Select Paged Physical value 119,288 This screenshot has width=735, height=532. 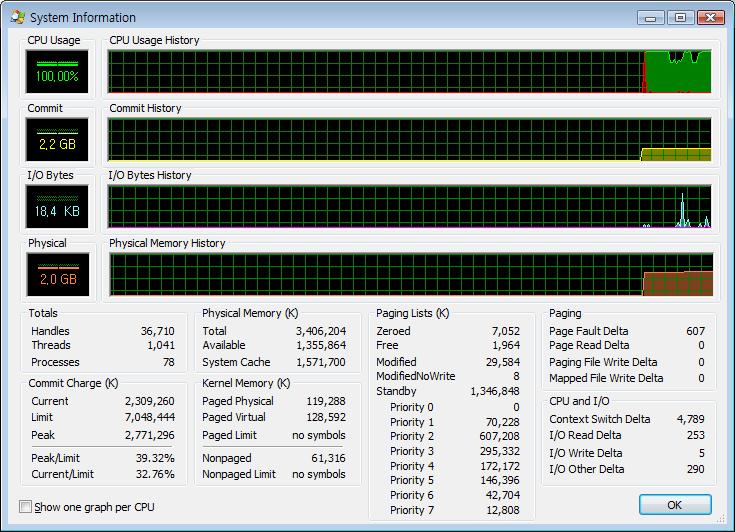[x=326, y=401]
